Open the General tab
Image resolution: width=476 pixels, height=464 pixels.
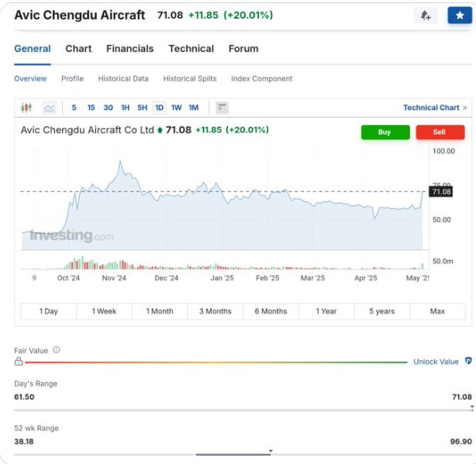click(33, 49)
